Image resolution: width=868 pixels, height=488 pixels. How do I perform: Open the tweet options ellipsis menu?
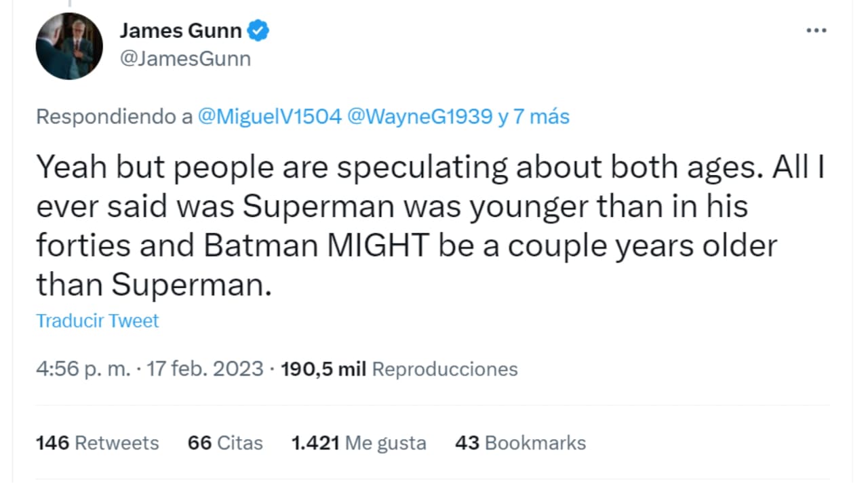(816, 30)
